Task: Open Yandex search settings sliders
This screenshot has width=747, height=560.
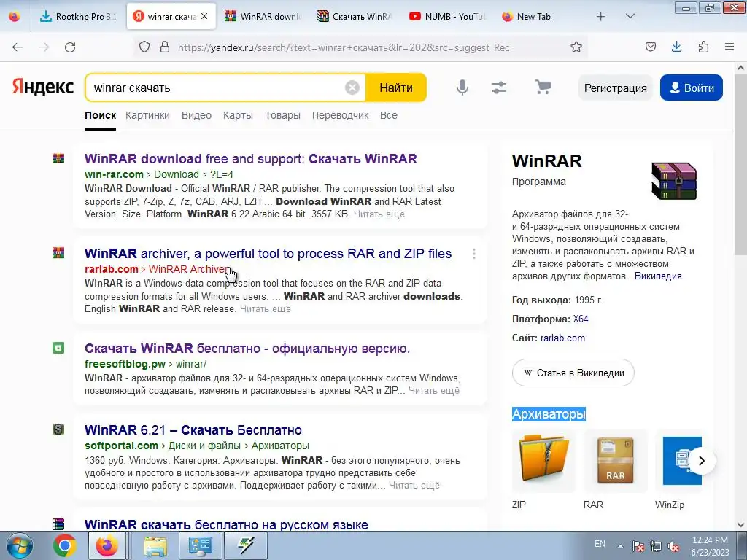Action: point(499,87)
